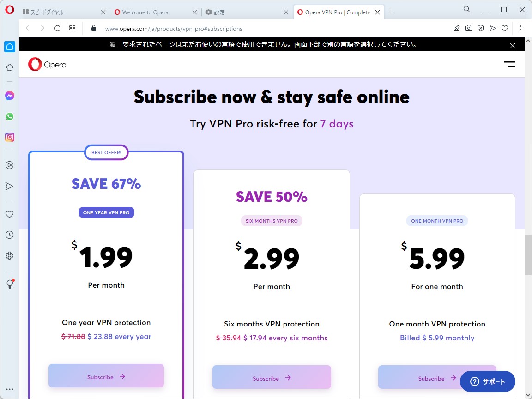Viewport: 532px width, 399px height.
Task: Open tab search at the top right
Action: pos(466,9)
